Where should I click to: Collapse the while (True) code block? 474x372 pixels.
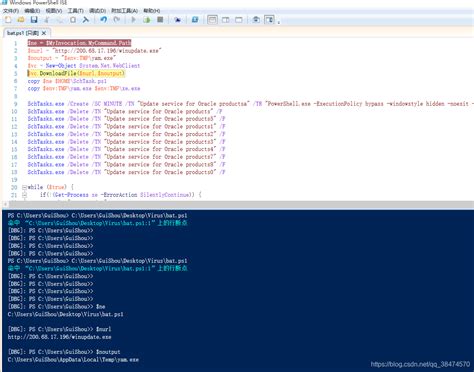[24, 187]
